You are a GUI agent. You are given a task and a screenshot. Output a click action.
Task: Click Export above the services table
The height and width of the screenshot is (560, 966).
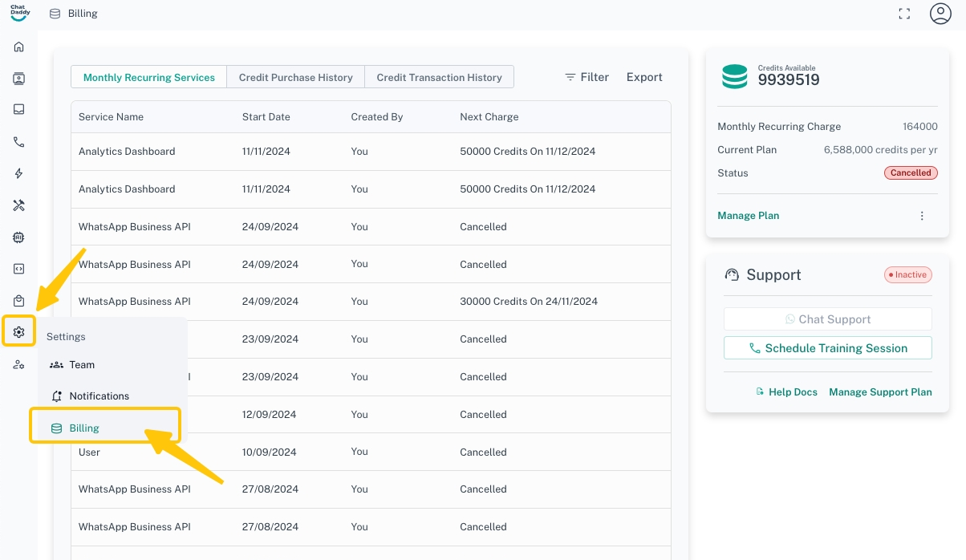644,77
